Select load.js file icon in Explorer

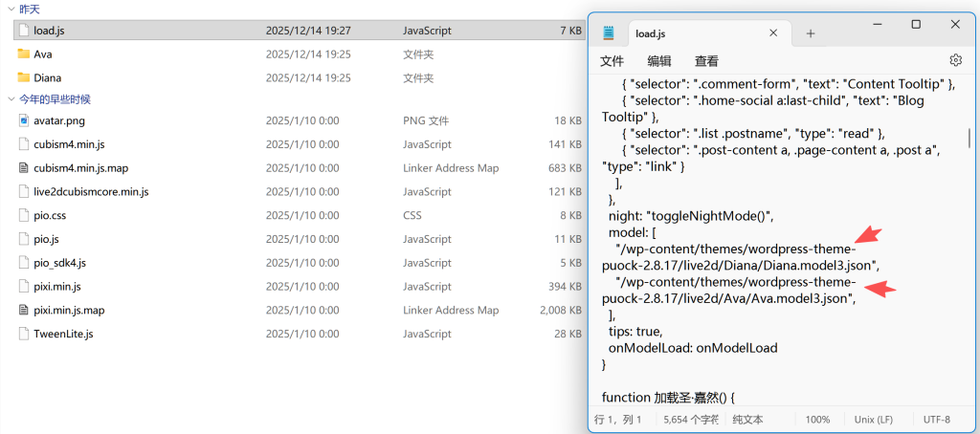pyautogui.click(x=24, y=30)
